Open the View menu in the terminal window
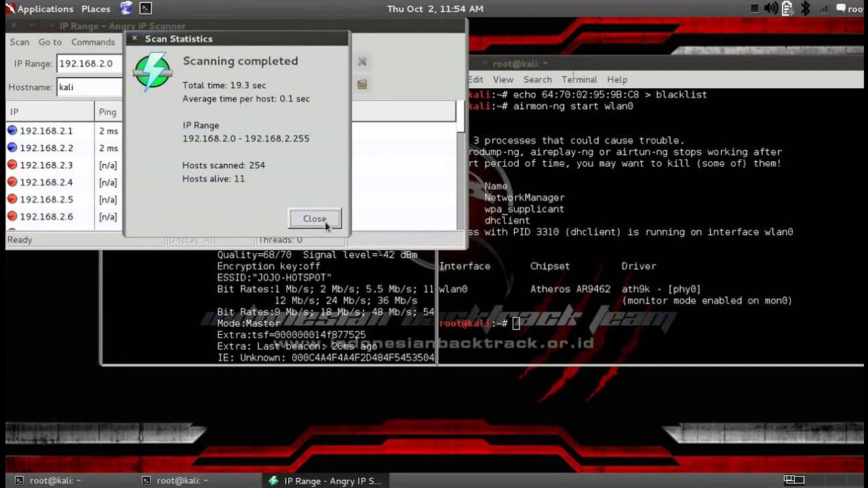The image size is (868, 488). tap(503, 79)
